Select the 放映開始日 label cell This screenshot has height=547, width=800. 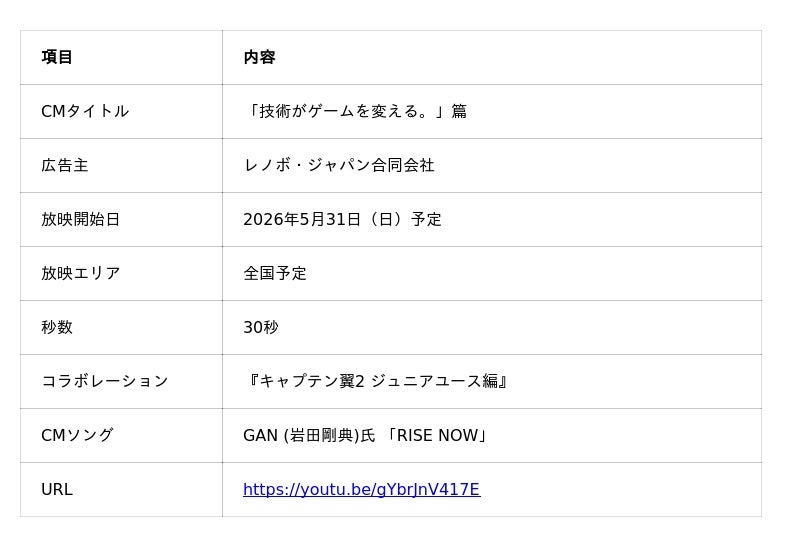(121, 219)
